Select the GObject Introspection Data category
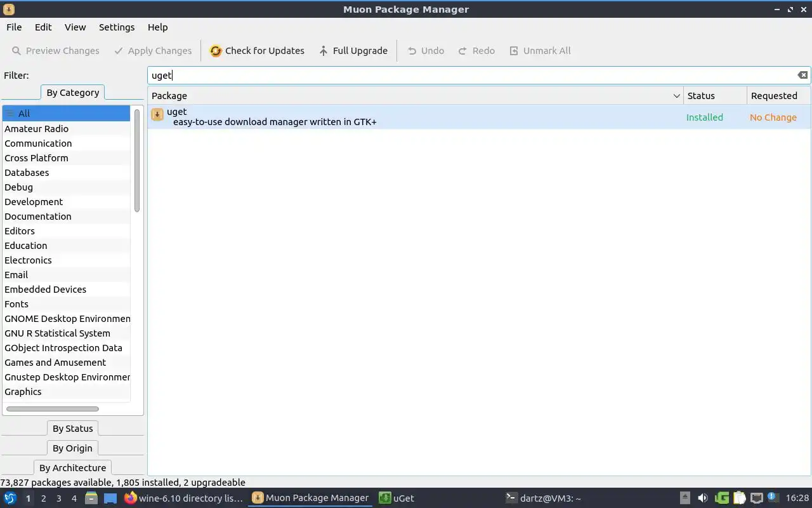 (66, 348)
